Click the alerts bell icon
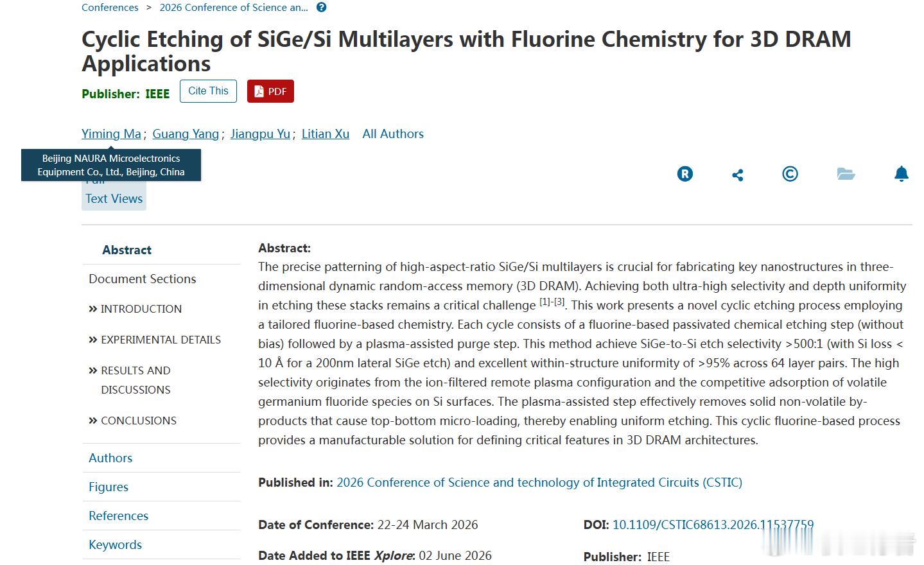The height and width of the screenshot is (565, 924). [x=902, y=174]
